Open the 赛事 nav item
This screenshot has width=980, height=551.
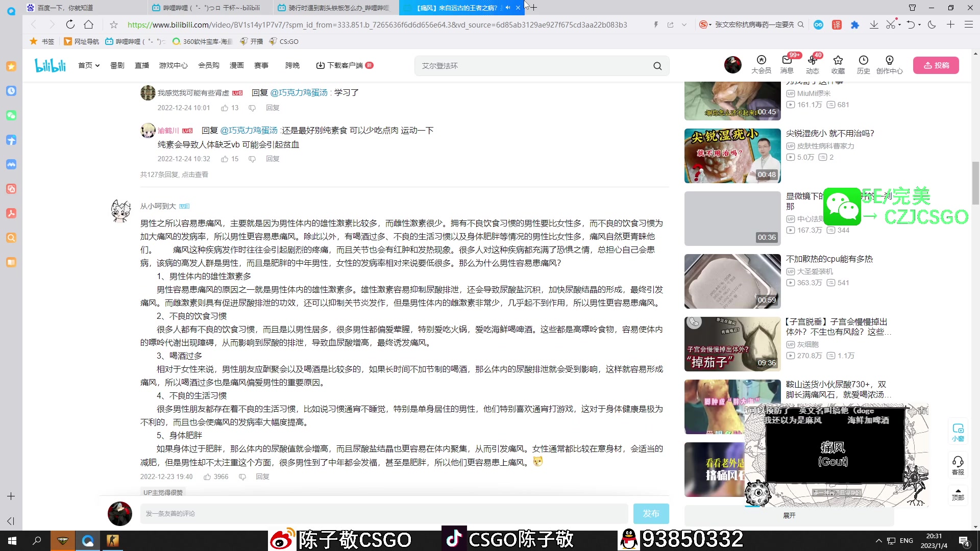coord(261,65)
